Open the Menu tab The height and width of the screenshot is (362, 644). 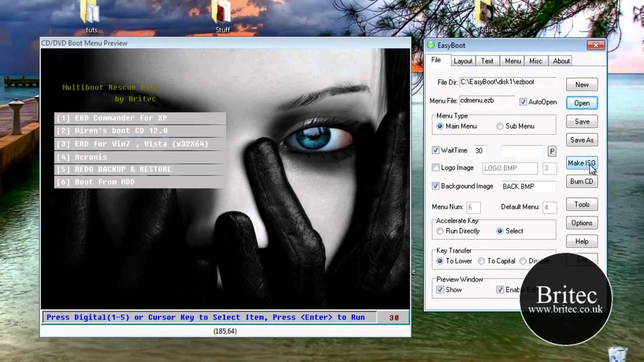coord(513,61)
